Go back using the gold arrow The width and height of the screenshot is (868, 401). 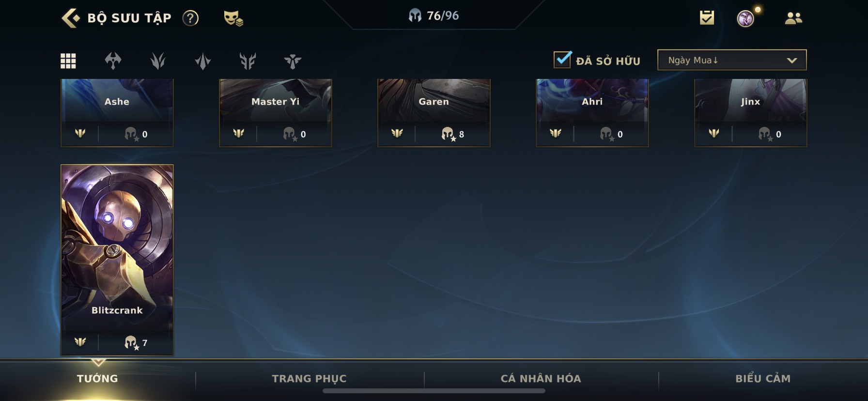tap(71, 18)
